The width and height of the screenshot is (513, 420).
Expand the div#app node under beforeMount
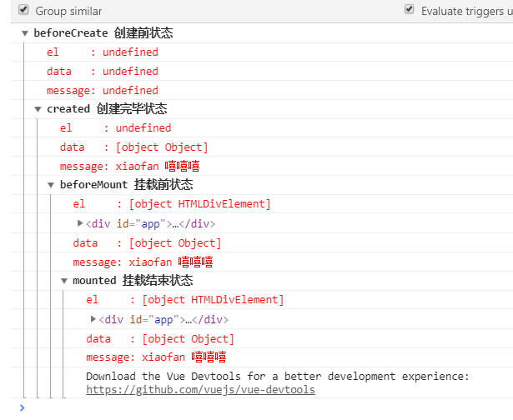pyautogui.click(x=80, y=223)
